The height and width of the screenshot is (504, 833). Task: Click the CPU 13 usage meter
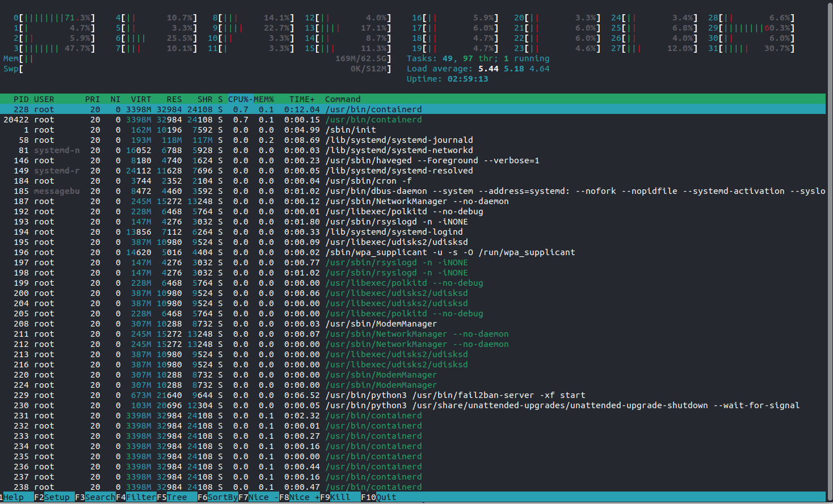[348, 28]
